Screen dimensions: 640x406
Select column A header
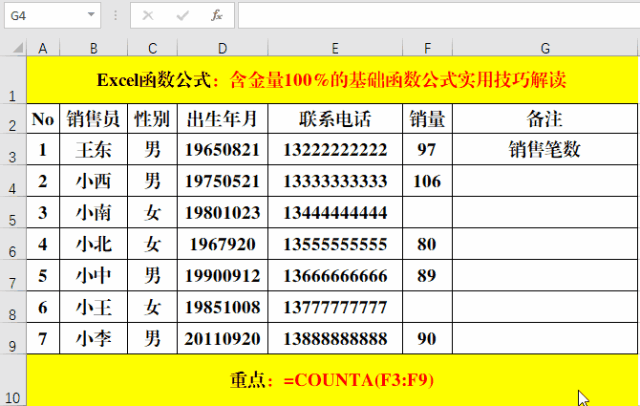click(43, 49)
